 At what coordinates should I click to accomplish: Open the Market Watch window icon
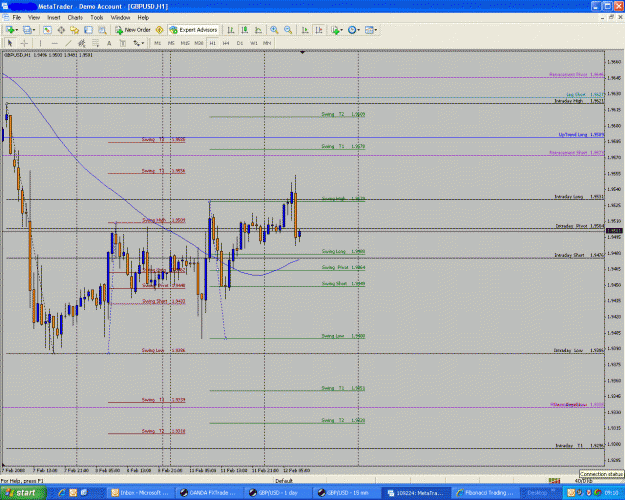[47, 30]
